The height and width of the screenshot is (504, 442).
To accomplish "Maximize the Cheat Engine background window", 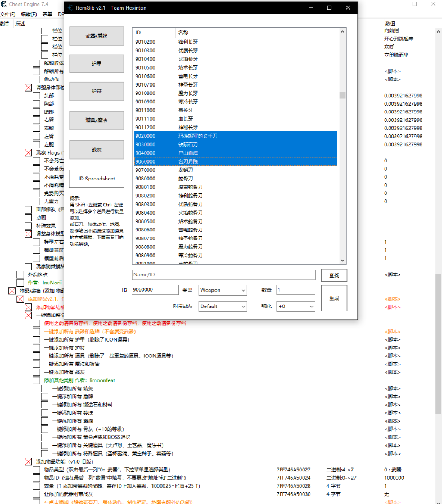I will [414, 4].
